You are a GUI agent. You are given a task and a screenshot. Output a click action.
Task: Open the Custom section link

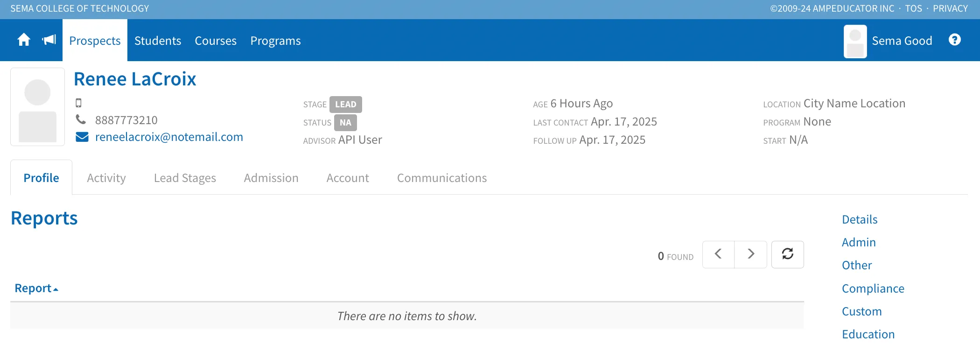(x=862, y=311)
